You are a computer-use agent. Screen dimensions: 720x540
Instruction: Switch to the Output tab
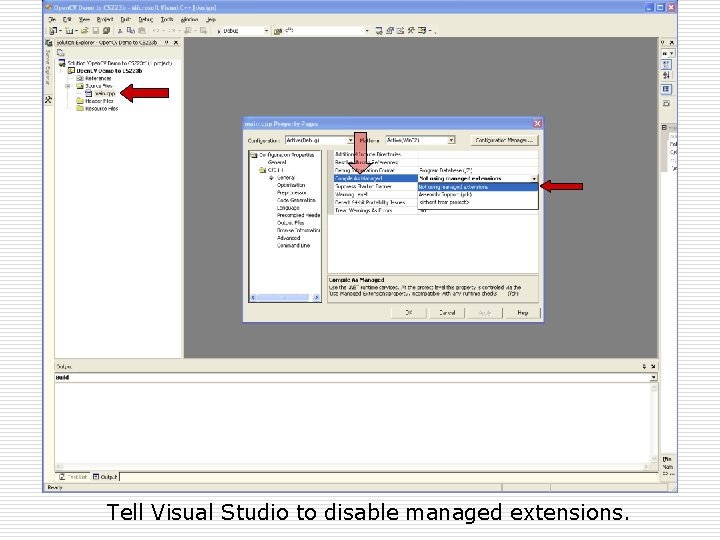(x=105, y=477)
